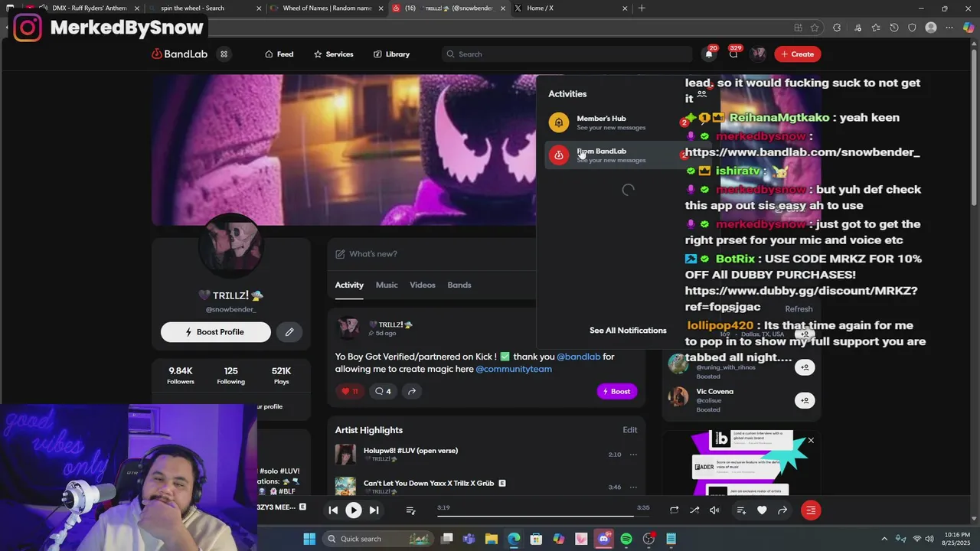Open the profile avatar menu in BandLab header
Image resolution: width=980 pixels, height=551 pixels.
(758, 54)
